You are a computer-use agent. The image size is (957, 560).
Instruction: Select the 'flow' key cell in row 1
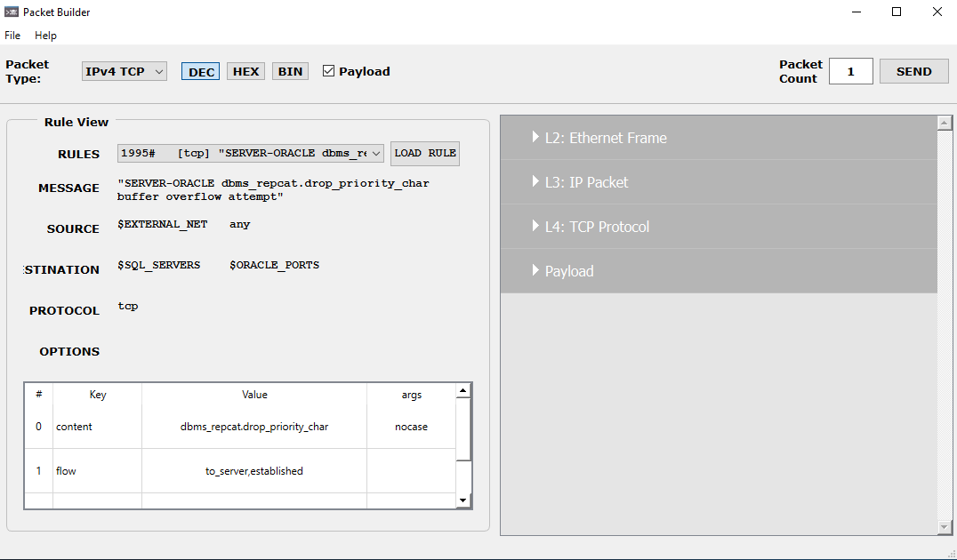pos(98,471)
